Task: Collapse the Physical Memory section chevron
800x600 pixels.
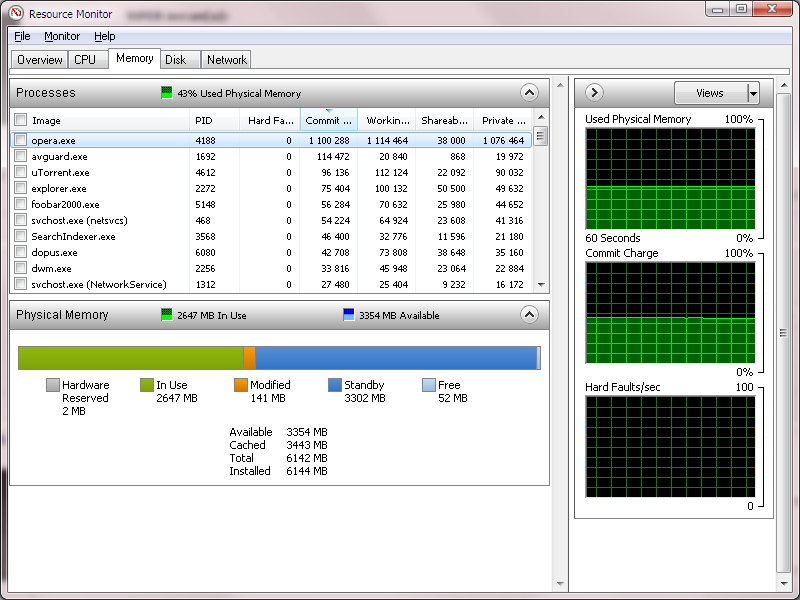Action: 529,315
